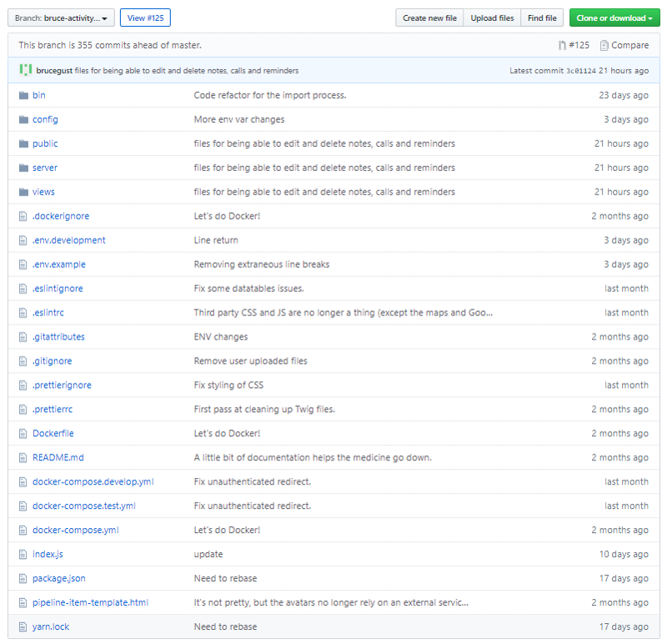Open the .gitattributes file
The height and width of the screenshot is (644, 667).
coord(58,337)
